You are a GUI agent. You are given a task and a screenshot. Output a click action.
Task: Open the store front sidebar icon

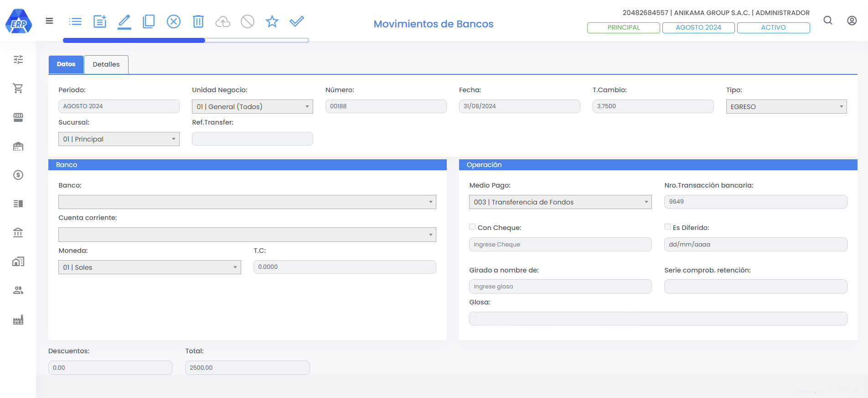click(18, 117)
